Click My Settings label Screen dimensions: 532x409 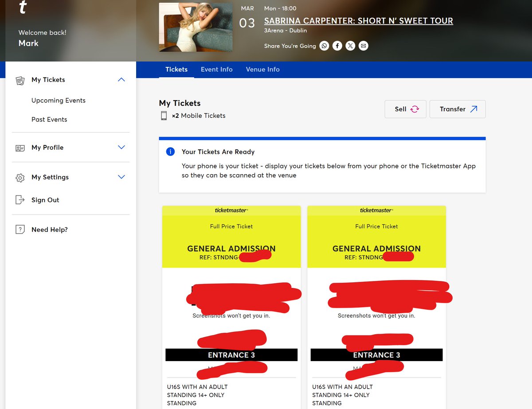[50, 177]
